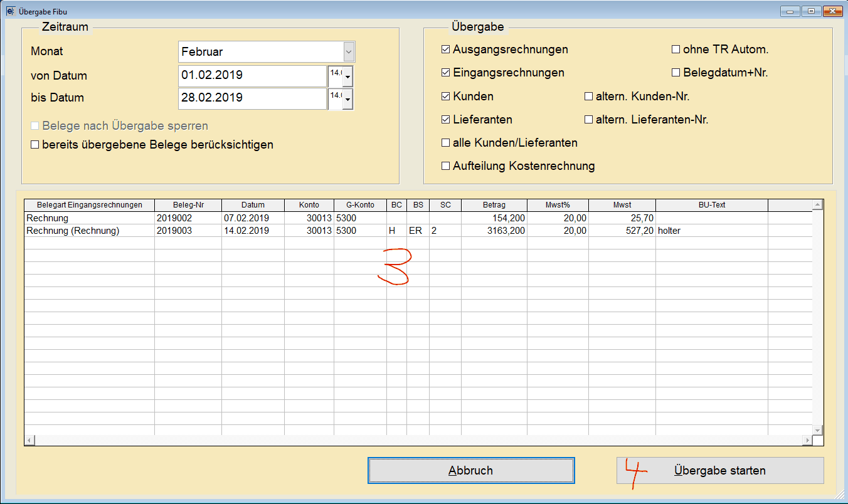Screen dimensions: 848x504
Task: Click the BC column header
Action: point(396,205)
